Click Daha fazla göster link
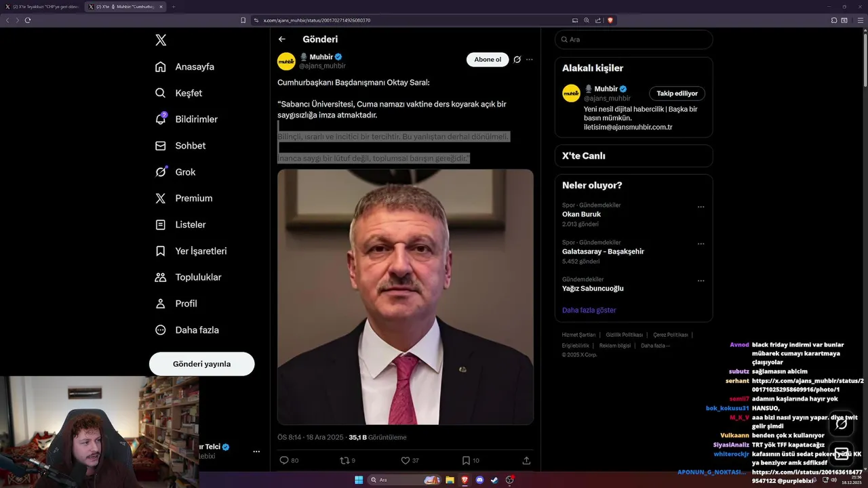Screen dimensions: 868x488 point(589,310)
